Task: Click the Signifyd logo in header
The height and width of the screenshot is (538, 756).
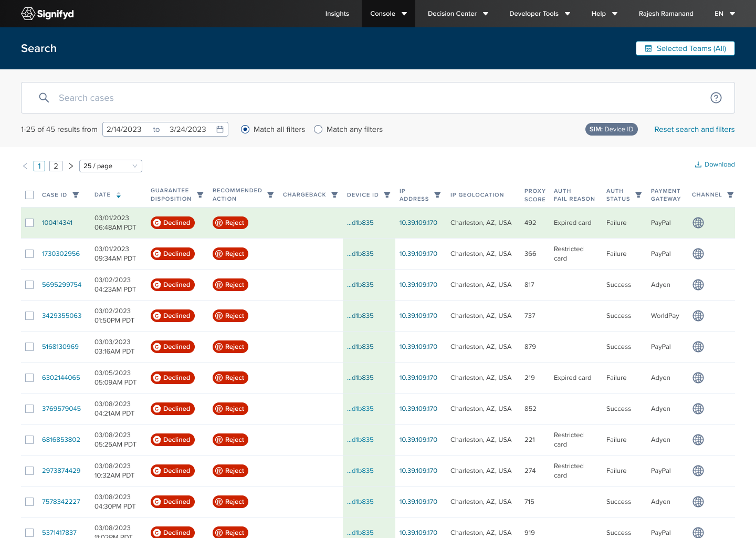Action: [47, 14]
